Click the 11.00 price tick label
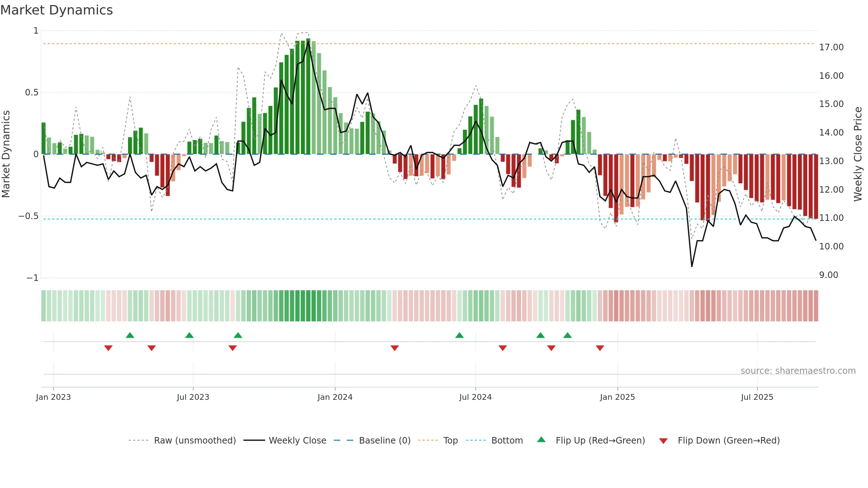This screenshot has height=488, width=868. pos(831,218)
